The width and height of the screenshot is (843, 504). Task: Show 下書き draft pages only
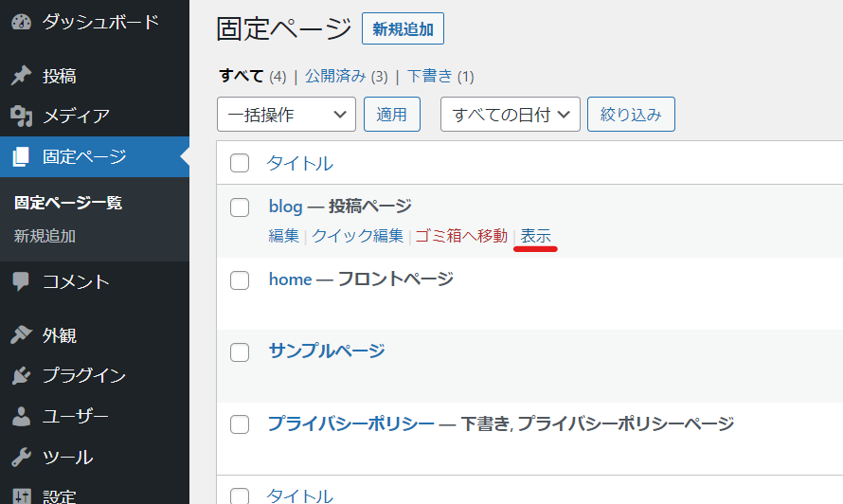coord(430,77)
